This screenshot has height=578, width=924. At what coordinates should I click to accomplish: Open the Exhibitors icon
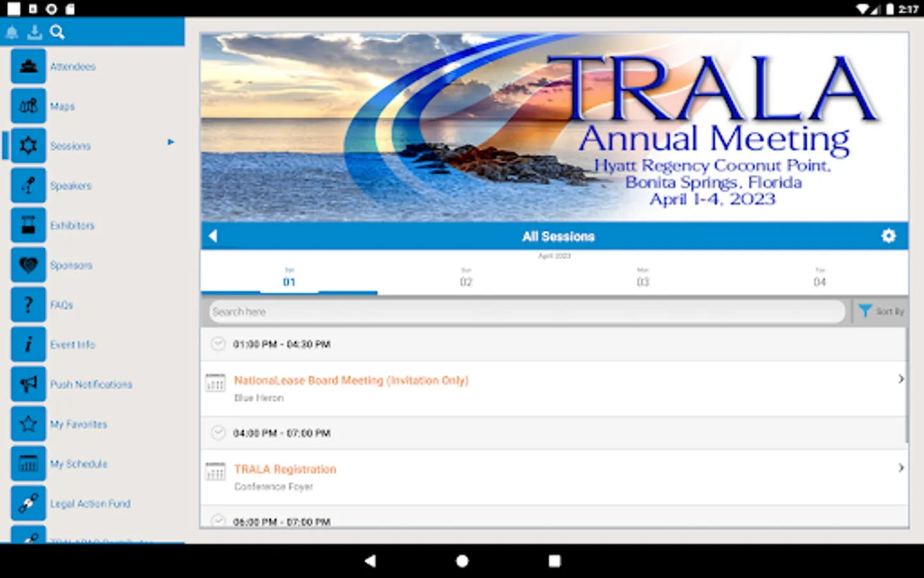point(28,225)
